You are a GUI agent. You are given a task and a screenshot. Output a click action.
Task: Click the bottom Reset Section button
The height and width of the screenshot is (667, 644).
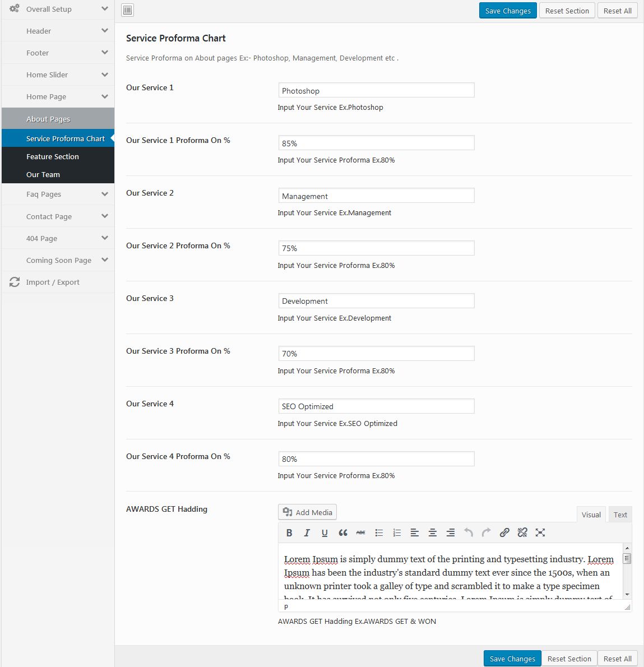[569, 659]
